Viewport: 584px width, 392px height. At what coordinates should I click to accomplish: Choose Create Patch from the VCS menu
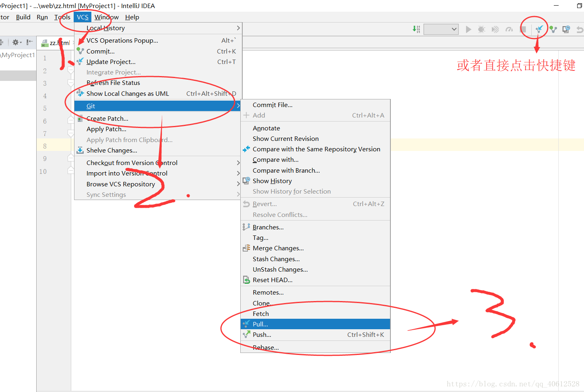click(158, 118)
